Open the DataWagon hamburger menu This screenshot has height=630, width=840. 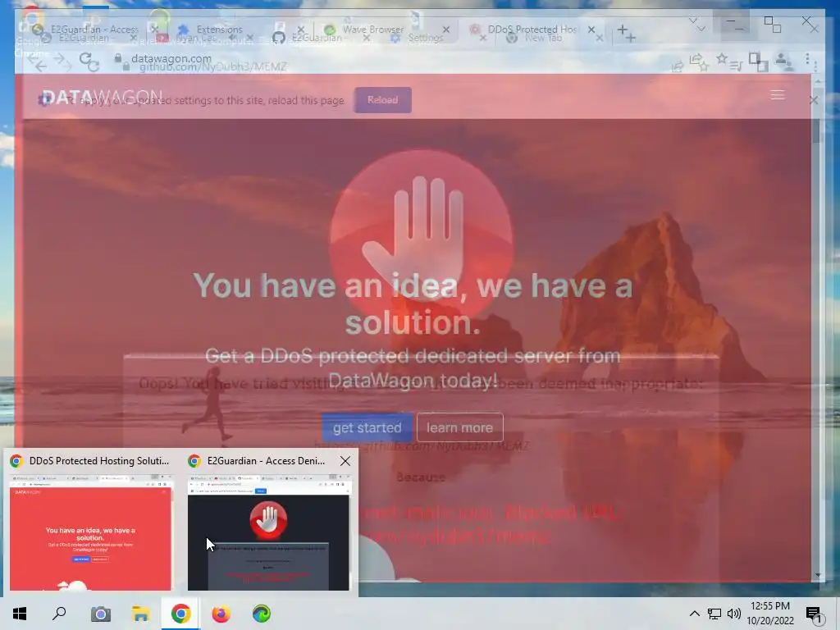[778, 95]
